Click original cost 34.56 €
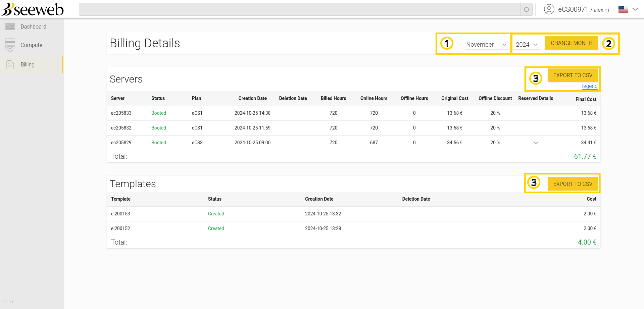This screenshot has width=644, height=309. click(x=455, y=143)
